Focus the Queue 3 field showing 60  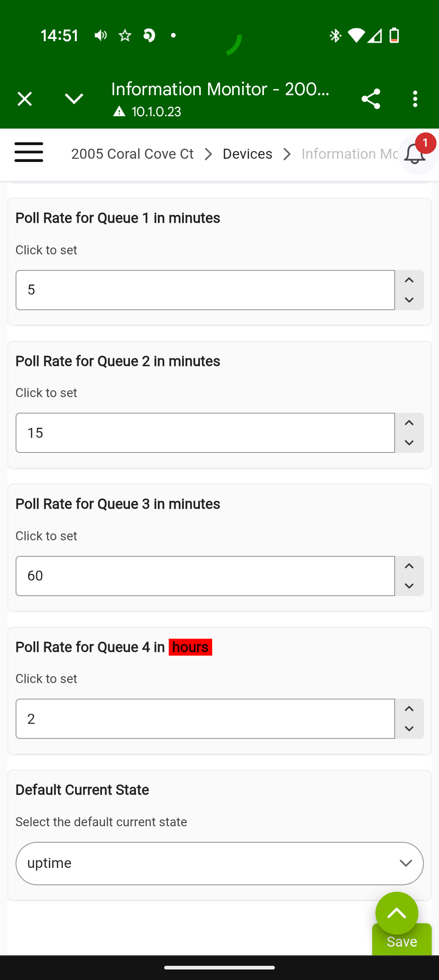coord(205,576)
